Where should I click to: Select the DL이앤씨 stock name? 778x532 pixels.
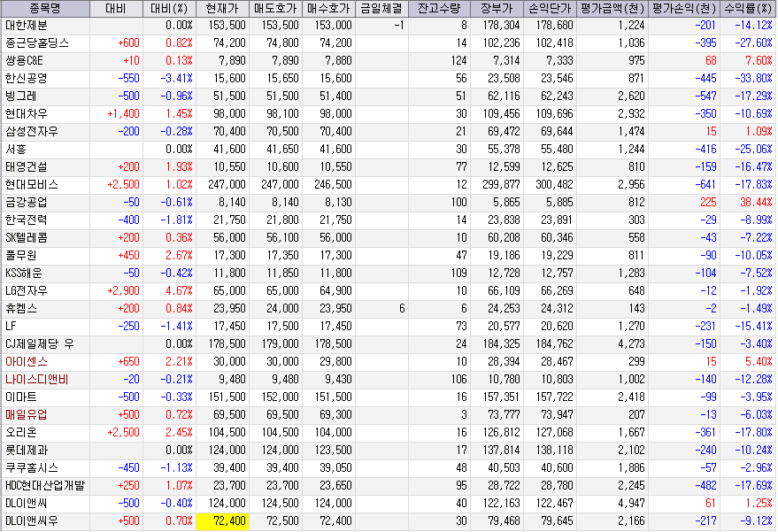(27, 504)
